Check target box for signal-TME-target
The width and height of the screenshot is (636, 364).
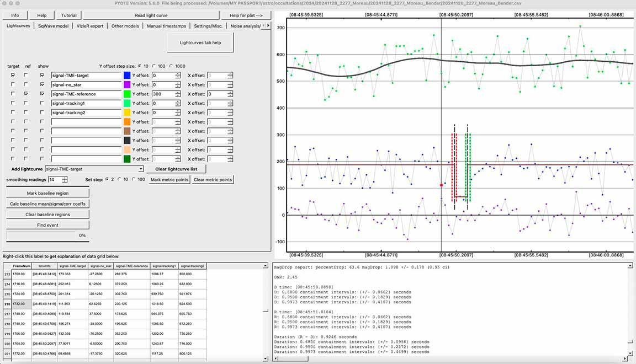(x=13, y=76)
